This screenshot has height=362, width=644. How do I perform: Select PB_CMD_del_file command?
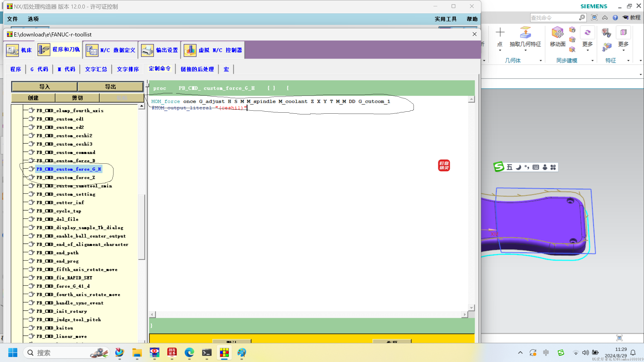pyautogui.click(x=57, y=219)
